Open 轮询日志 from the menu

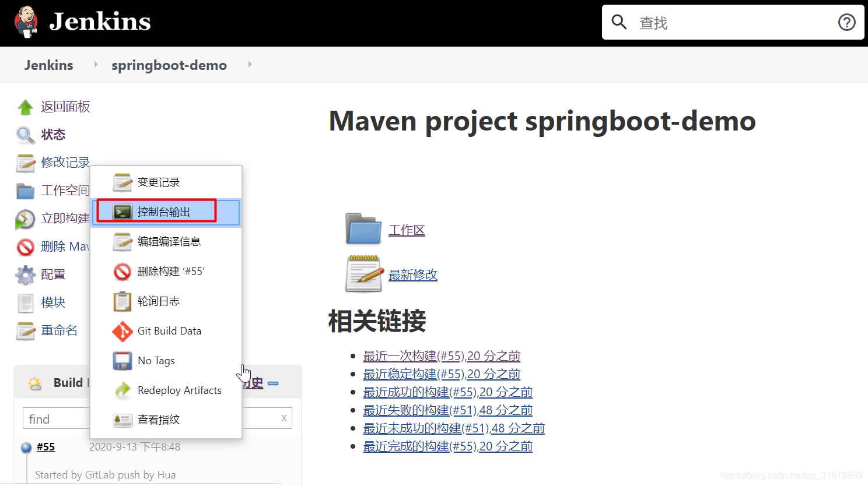point(166,301)
